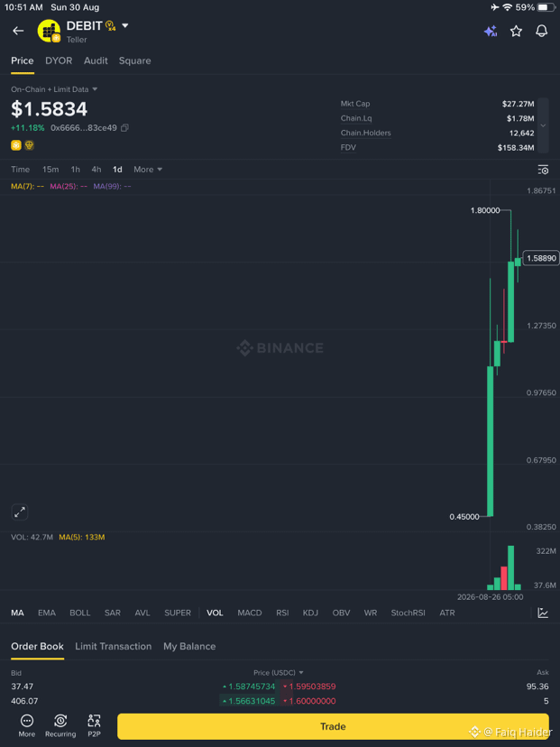Tap Mkt Cap label

click(355, 104)
